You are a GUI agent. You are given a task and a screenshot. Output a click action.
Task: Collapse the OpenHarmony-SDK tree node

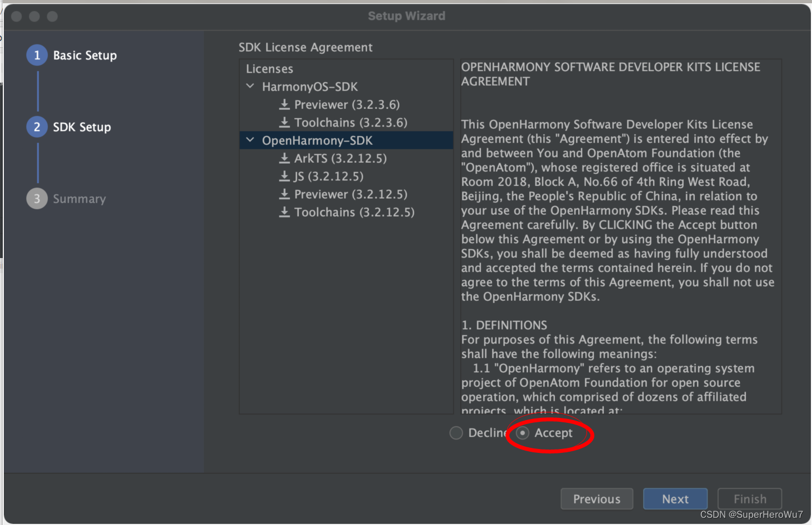coord(250,140)
